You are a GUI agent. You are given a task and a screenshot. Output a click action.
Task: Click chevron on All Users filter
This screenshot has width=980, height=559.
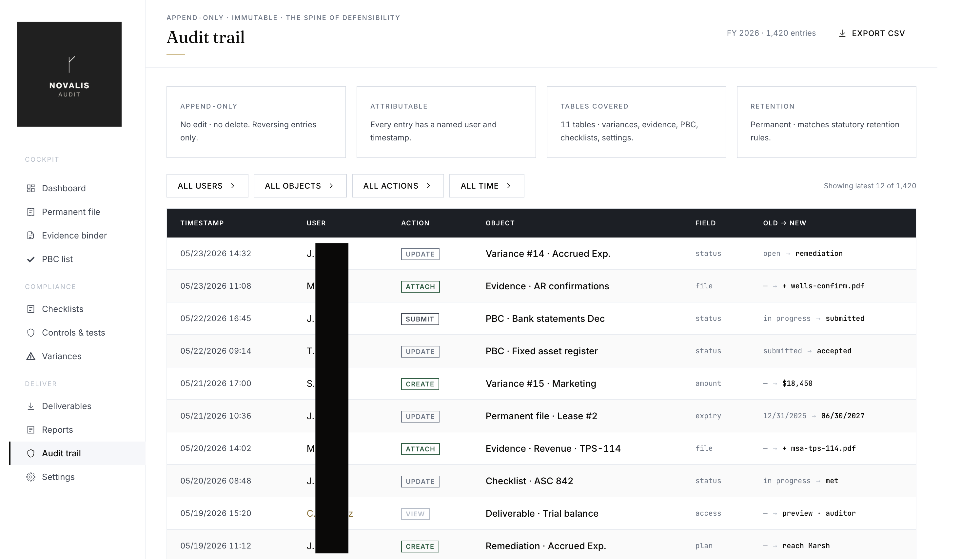[x=232, y=186]
